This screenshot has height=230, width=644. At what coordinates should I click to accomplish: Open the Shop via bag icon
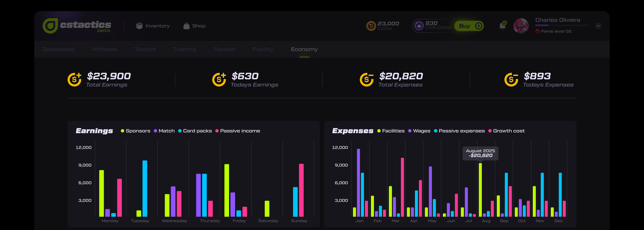tap(186, 26)
